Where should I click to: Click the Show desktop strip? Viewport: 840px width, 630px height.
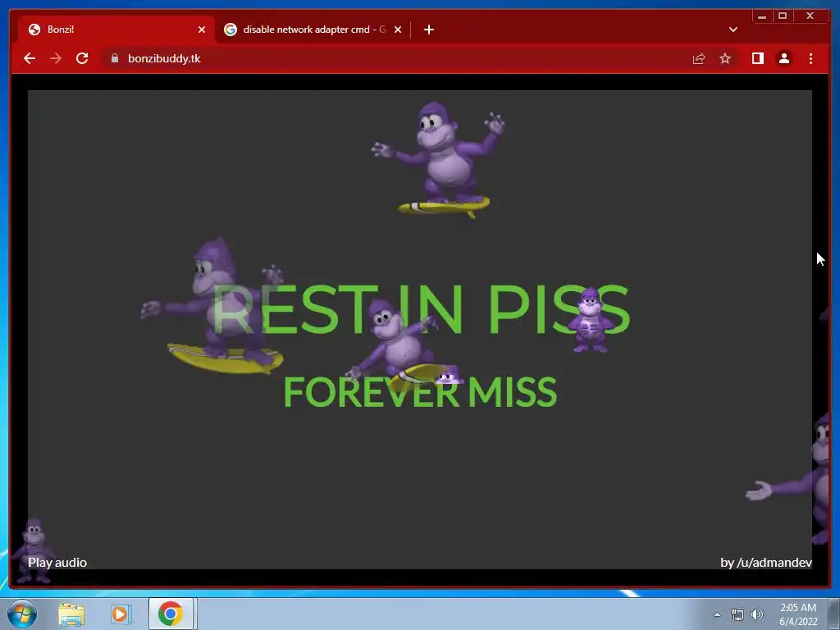click(834, 614)
